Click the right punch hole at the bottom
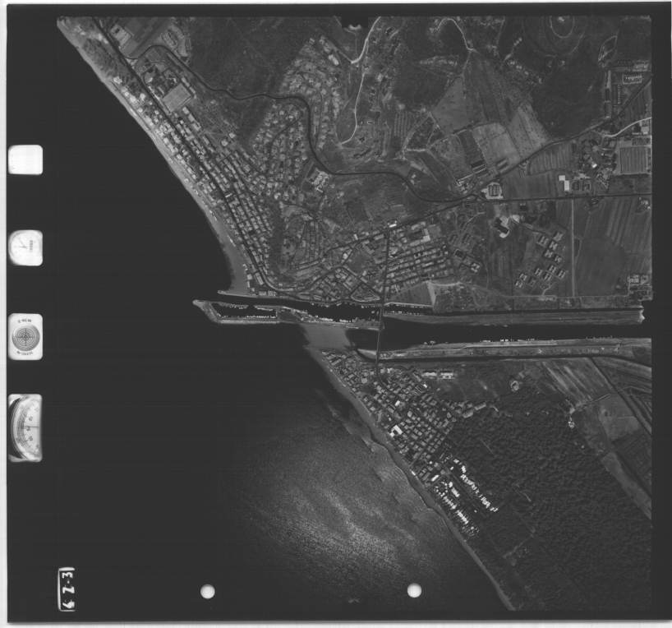Viewport: 672px width, 628px height. pyautogui.click(x=414, y=590)
